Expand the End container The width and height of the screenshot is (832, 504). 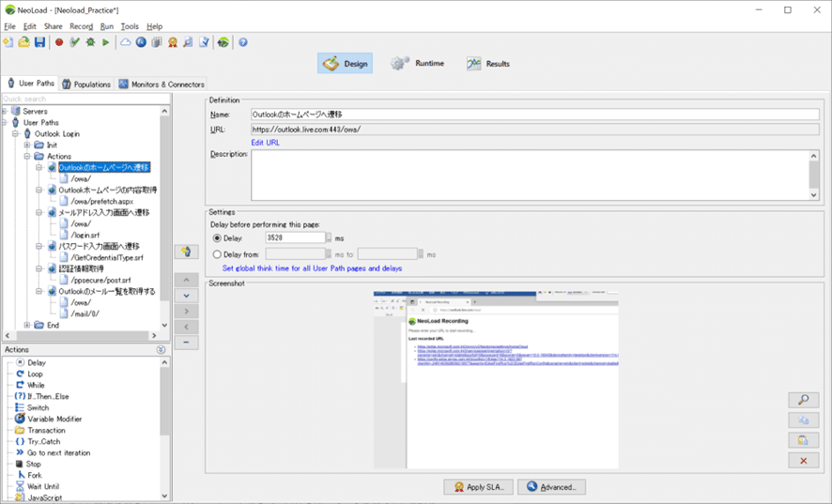click(27, 326)
